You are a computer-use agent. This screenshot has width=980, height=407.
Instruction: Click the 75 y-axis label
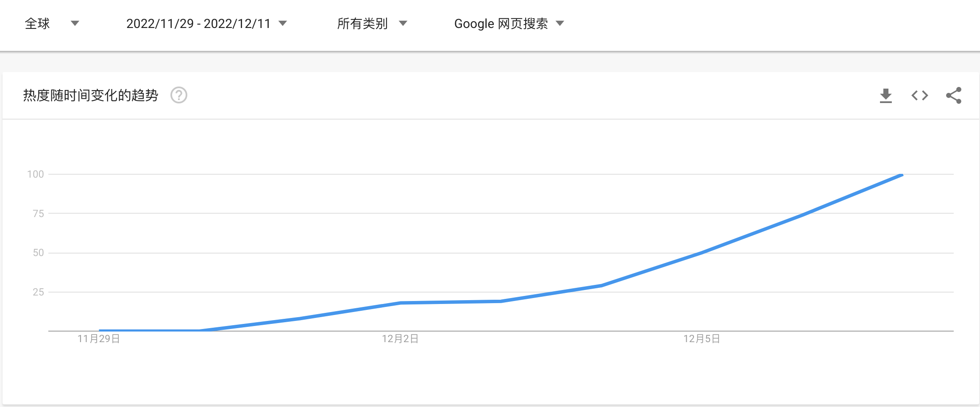(x=38, y=214)
